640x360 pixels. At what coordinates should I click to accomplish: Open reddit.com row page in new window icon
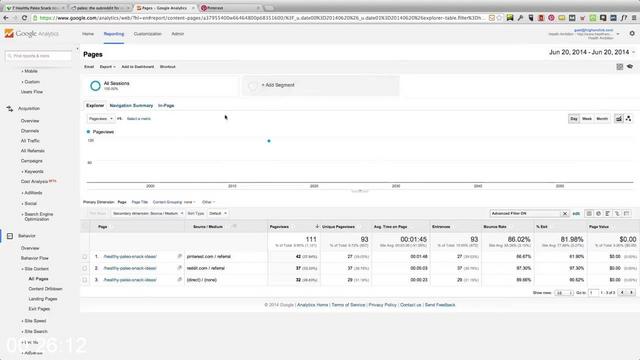click(180, 268)
